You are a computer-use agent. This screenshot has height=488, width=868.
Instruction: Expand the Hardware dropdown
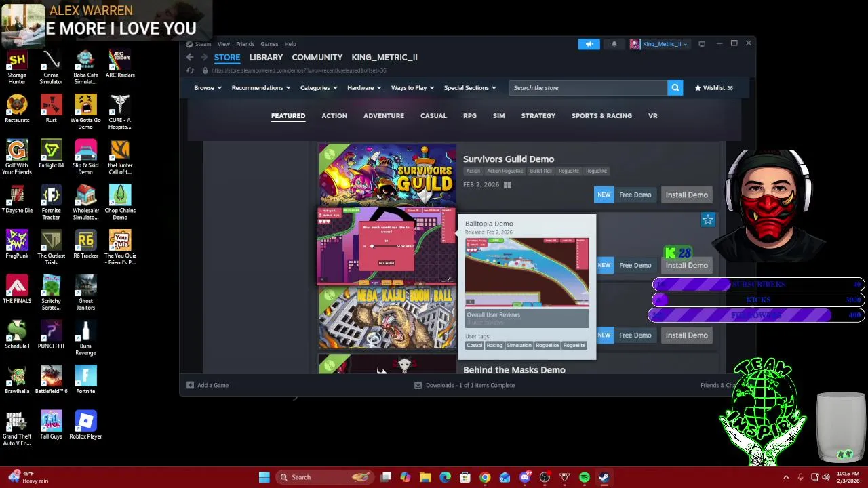(364, 88)
